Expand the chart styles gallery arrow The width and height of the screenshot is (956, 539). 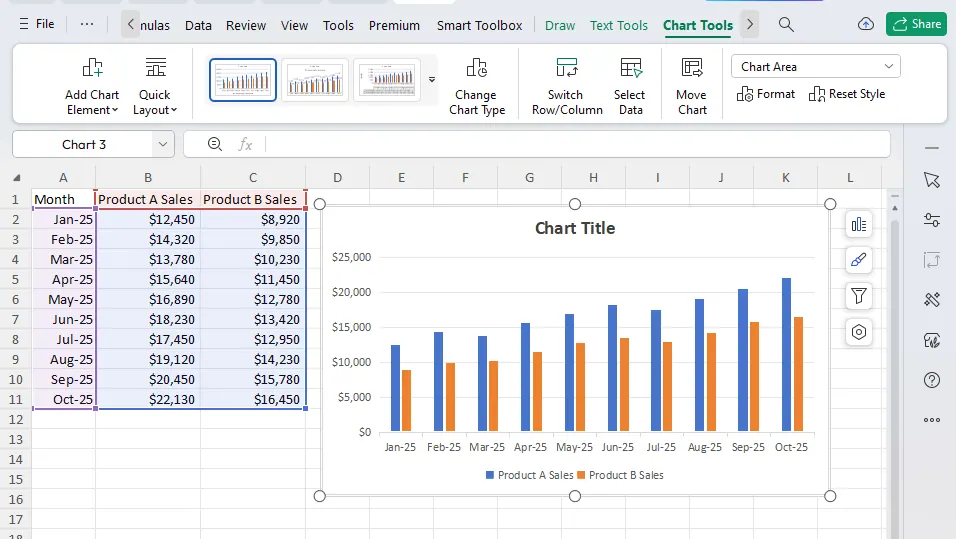pyautogui.click(x=432, y=80)
